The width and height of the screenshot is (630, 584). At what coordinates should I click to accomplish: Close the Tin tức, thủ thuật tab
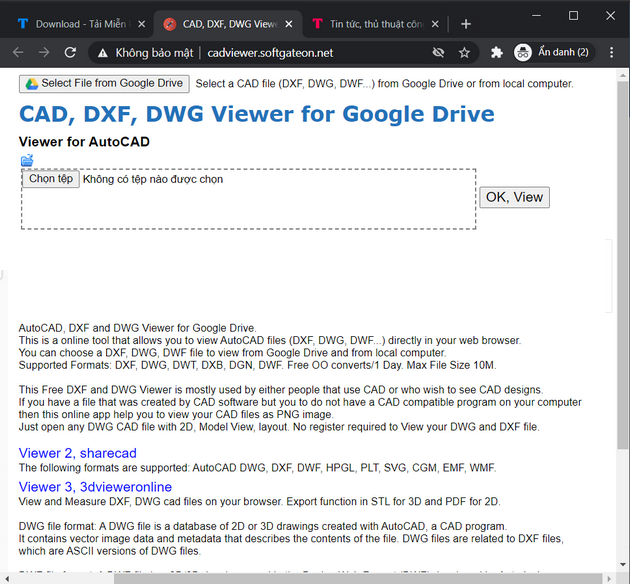(x=435, y=24)
